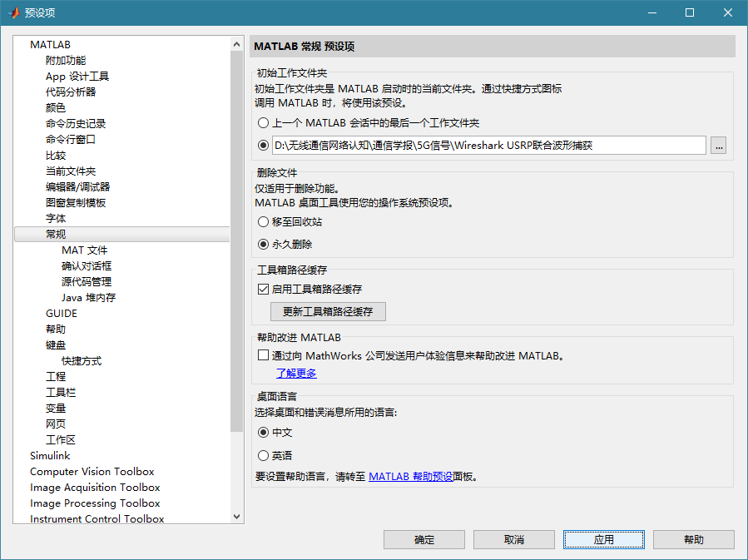
Task: Open 确认对话框 preferences
Action: (x=87, y=265)
